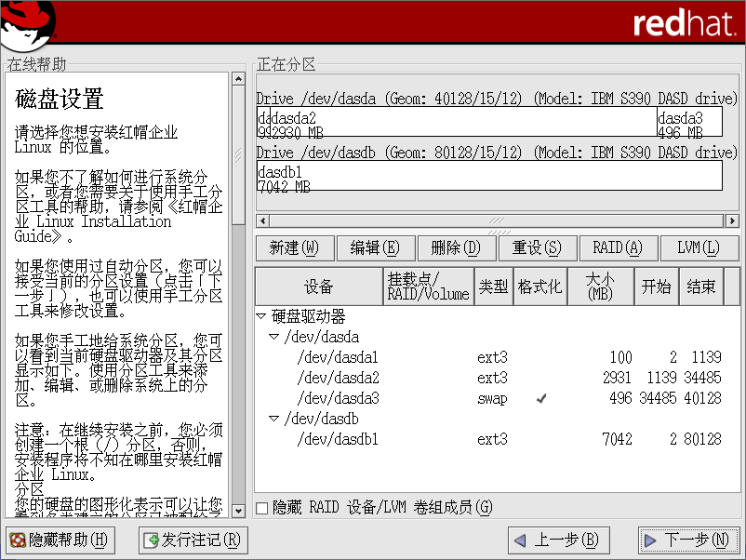Select the /dev/dasdb1 partition row
The width and height of the screenshot is (746, 560).
point(497,439)
